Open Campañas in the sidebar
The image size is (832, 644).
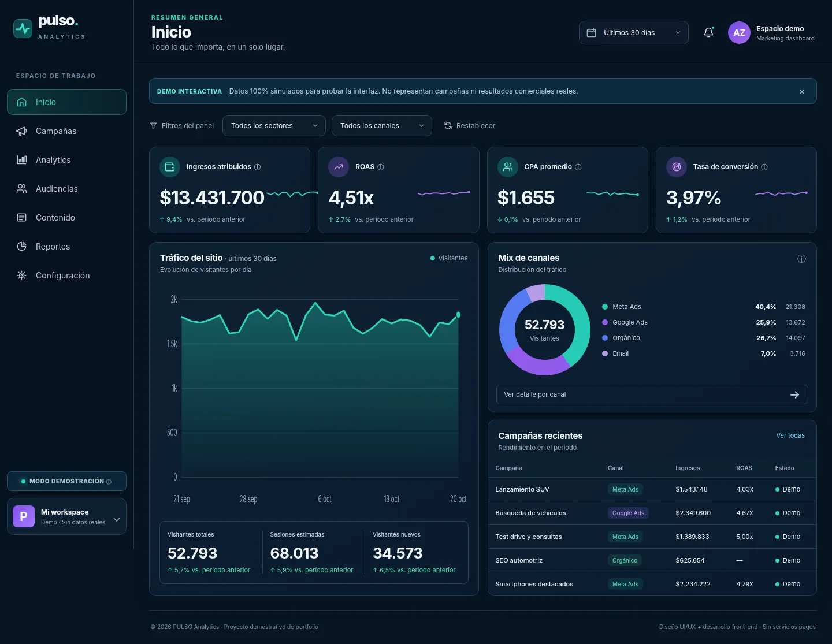[x=66, y=131]
